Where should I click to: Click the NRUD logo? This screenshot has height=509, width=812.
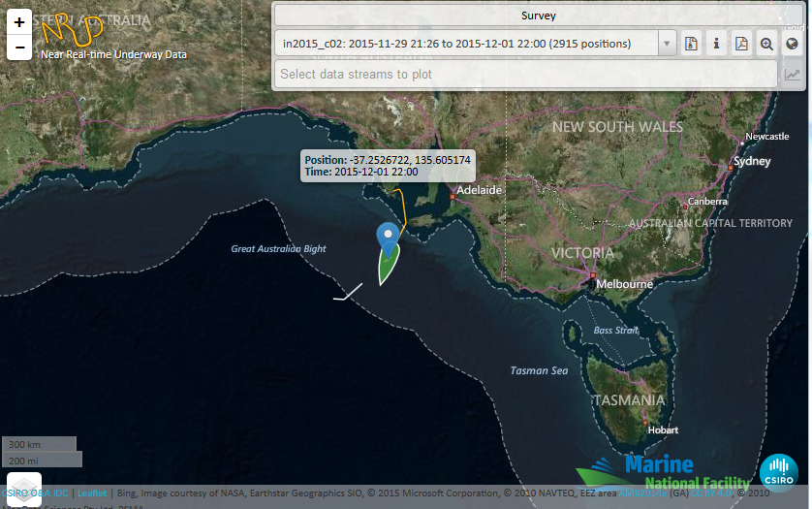tap(72, 30)
